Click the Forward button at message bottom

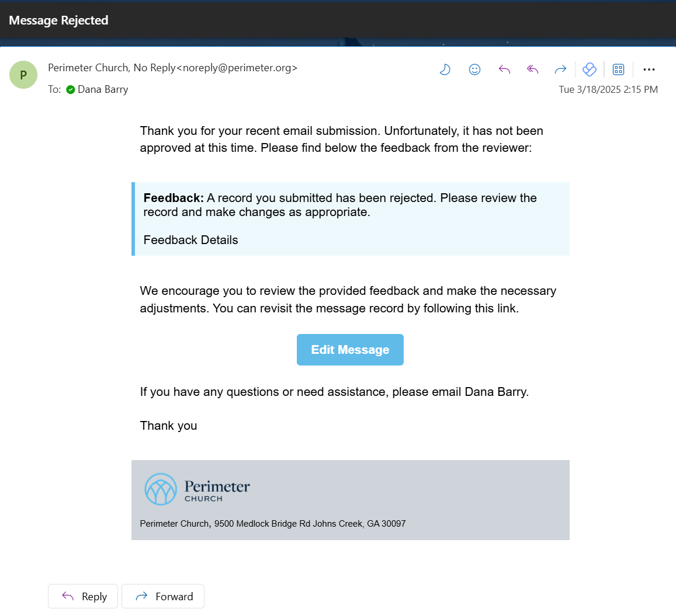pos(163,596)
